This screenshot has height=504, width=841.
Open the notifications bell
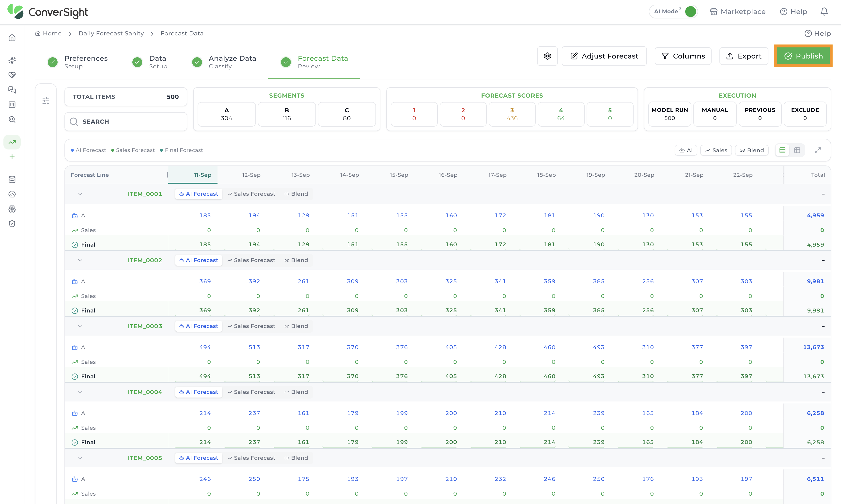(x=824, y=12)
